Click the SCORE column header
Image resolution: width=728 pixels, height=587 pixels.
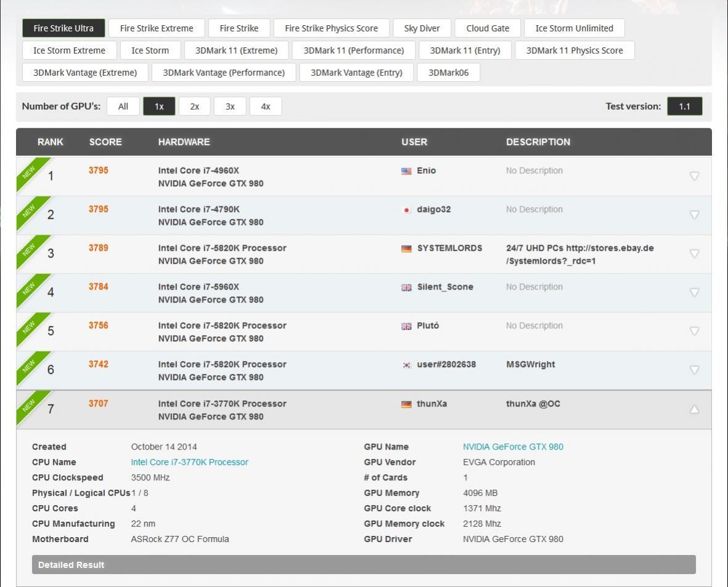click(x=105, y=142)
